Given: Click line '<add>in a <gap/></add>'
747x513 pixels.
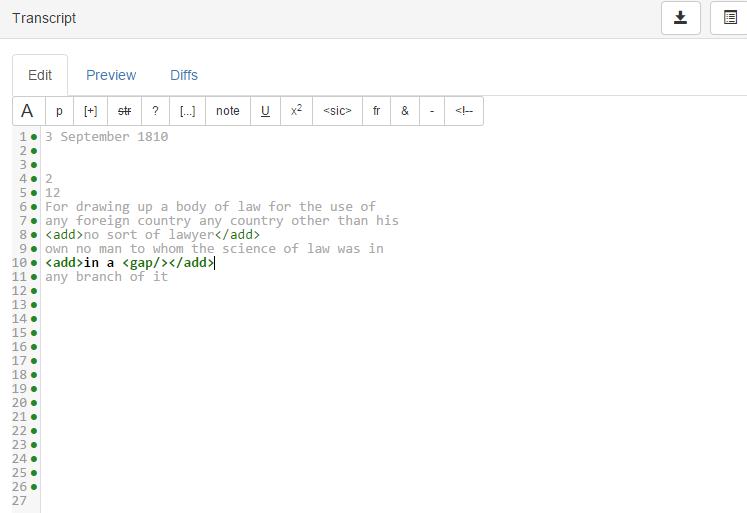Looking at the screenshot, I should pos(130,263).
